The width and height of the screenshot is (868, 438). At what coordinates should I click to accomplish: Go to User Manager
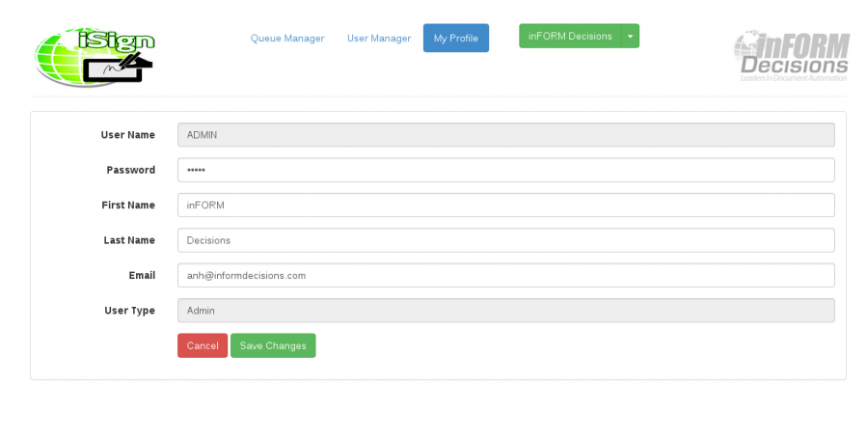click(x=379, y=39)
